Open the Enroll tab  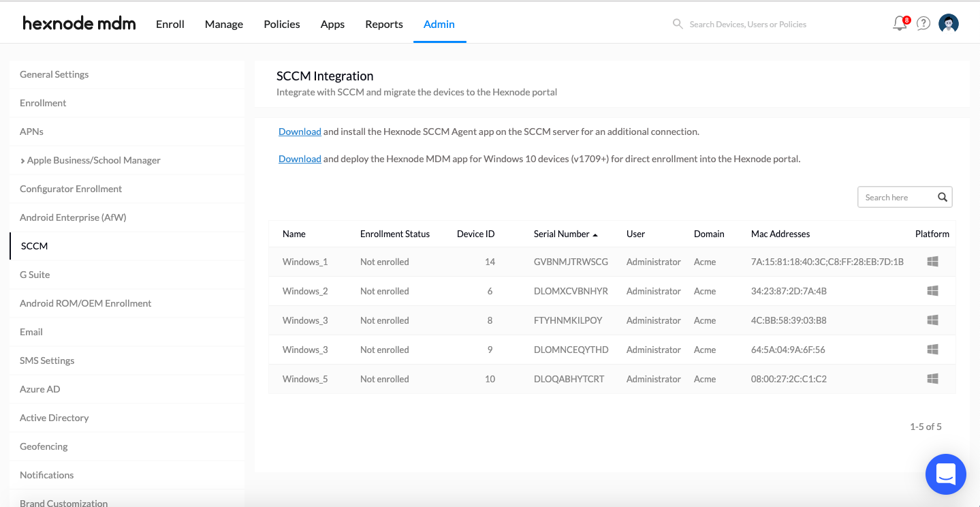[170, 24]
